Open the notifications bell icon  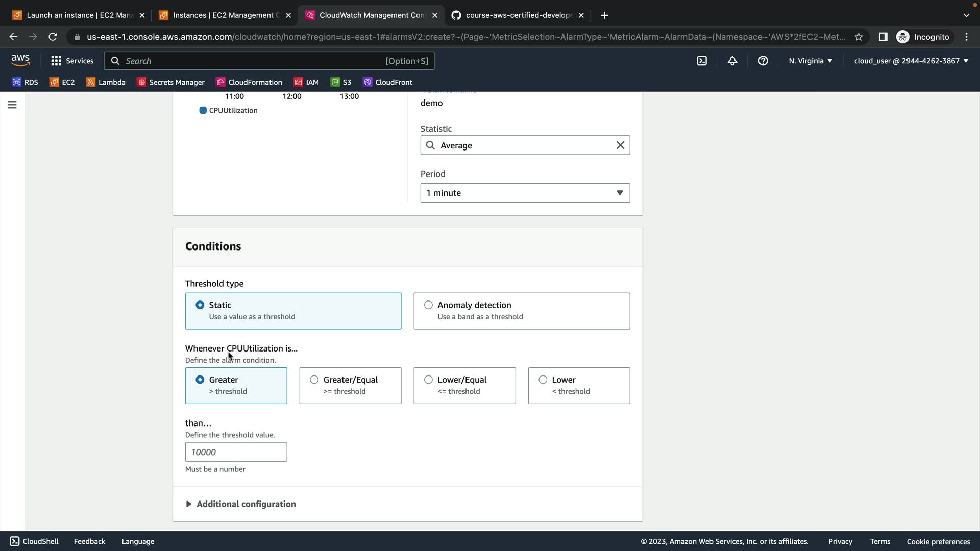coord(732,61)
